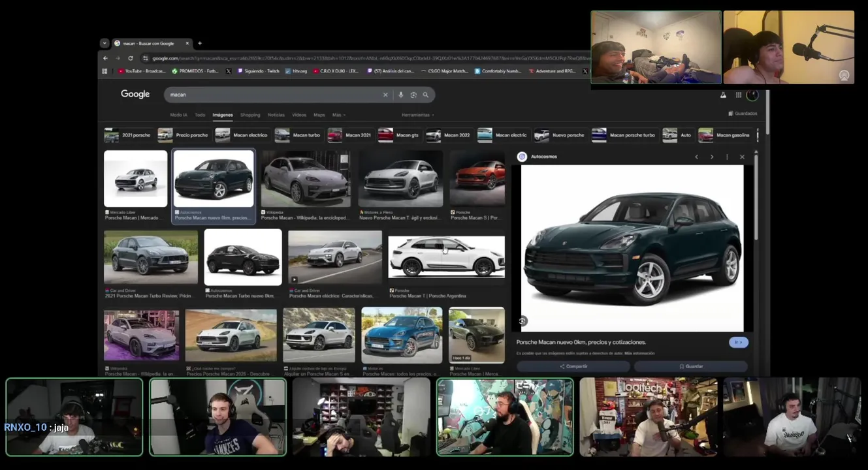Click the preview panel scrollbar

(756, 196)
